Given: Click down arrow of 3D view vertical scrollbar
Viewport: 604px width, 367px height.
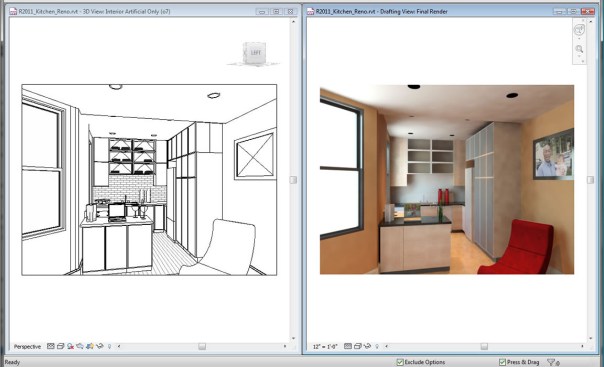Looking at the screenshot, I should coord(293,338).
